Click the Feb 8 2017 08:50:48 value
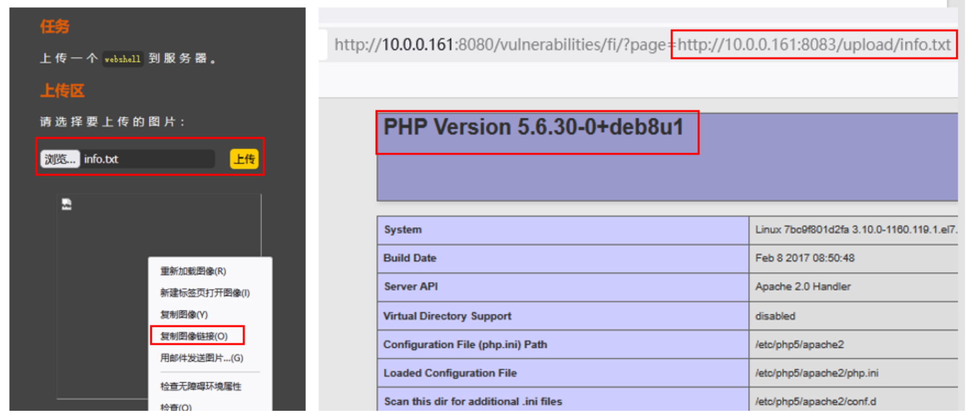This screenshot has width=980, height=420. 804,258
